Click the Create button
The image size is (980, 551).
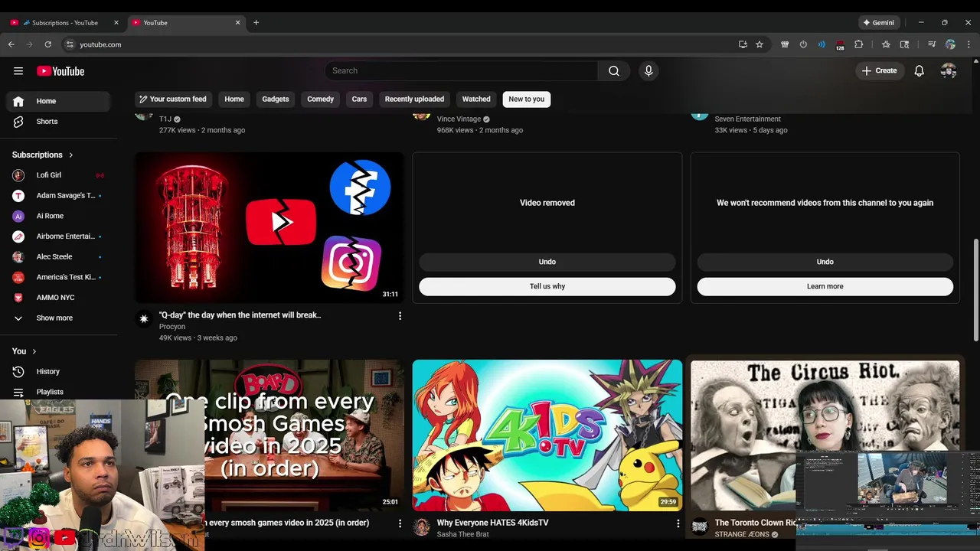pyautogui.click(x=880, y=71)
